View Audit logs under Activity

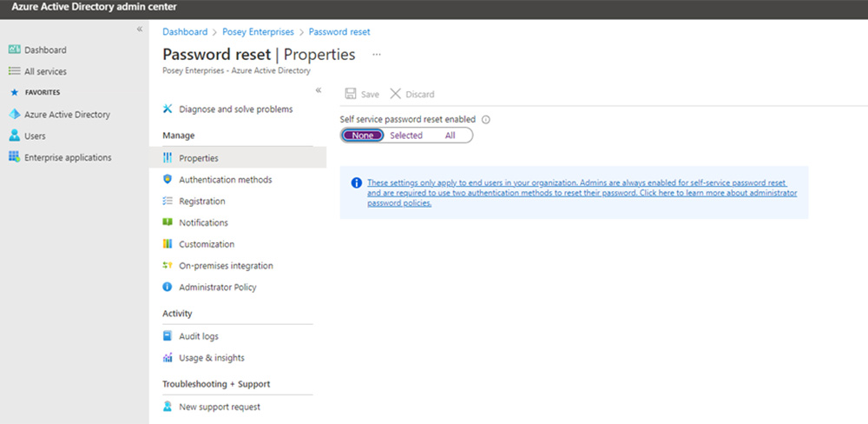[x=199, y=336]
